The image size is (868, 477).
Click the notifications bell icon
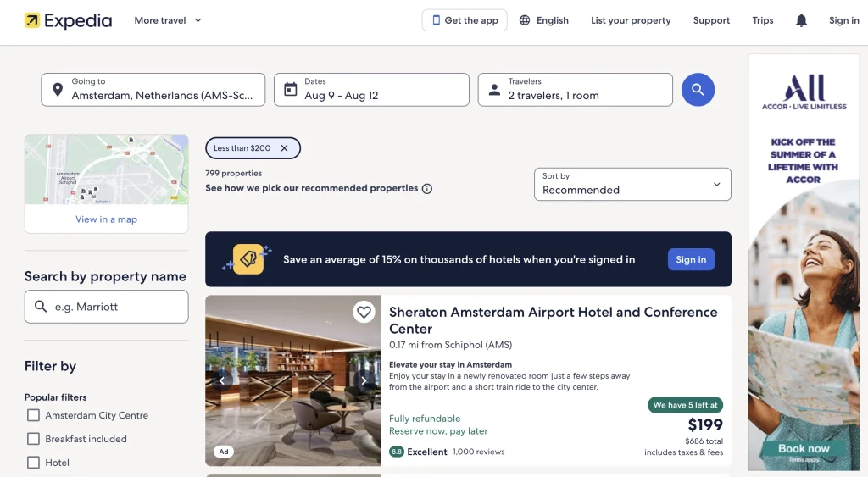click(x=801, y=20)
